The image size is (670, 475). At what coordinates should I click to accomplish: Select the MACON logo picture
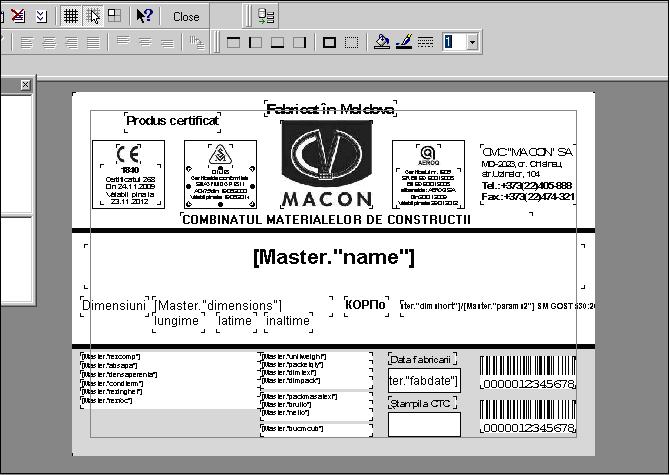[x=326, y=164]
